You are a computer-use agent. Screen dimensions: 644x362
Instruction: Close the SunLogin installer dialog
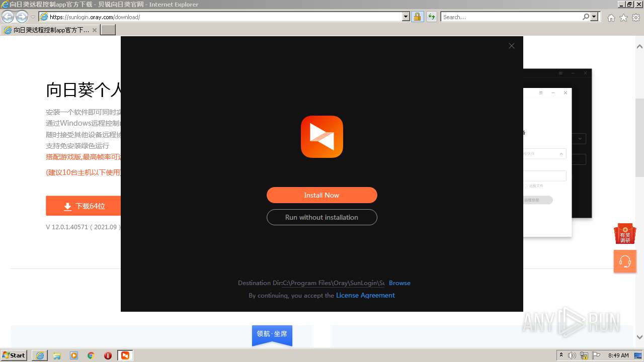click(512, 46)
